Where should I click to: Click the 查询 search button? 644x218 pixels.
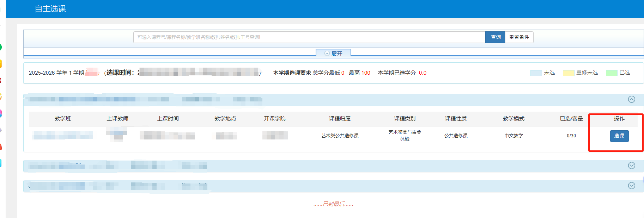(496, 37)
